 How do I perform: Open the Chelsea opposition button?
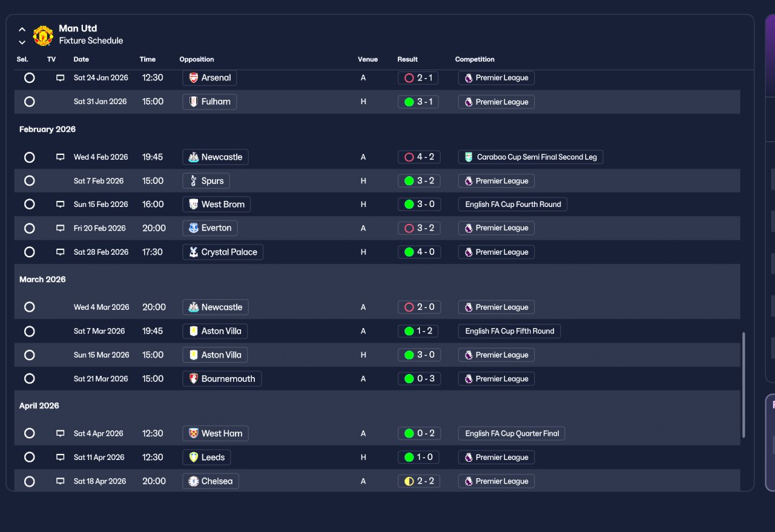pyautogui.click(x=211, y=481)
